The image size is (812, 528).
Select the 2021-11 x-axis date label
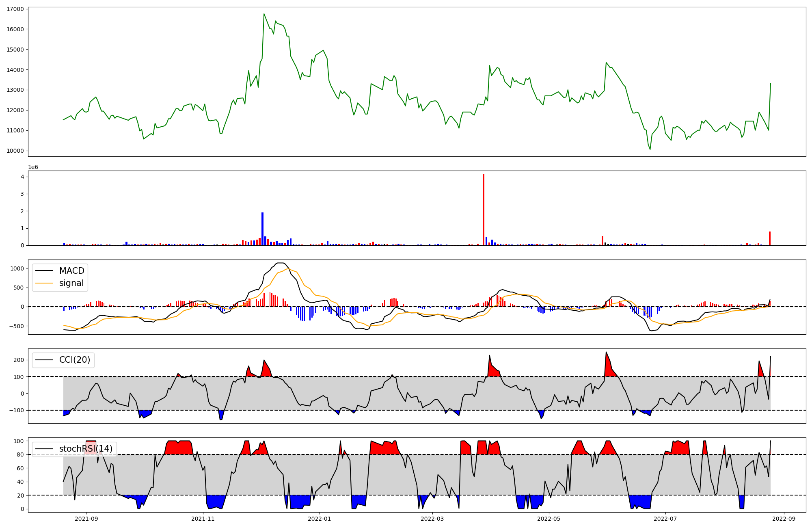pyautogui.click(x=203, y=518)
